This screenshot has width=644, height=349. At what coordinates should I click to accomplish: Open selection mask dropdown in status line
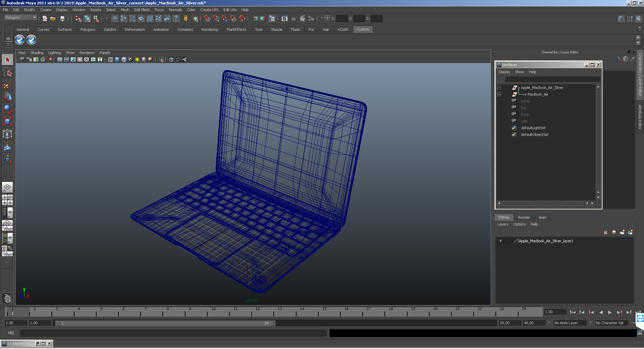tap(107, 18)
